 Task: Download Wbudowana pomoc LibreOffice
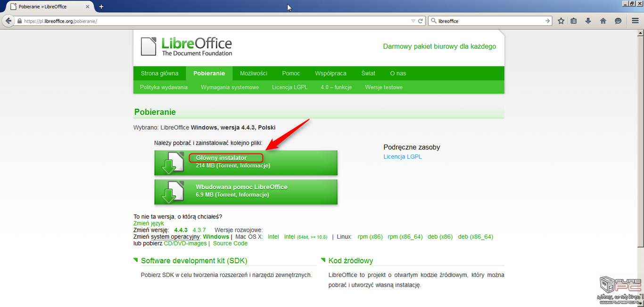click(246, 192)
